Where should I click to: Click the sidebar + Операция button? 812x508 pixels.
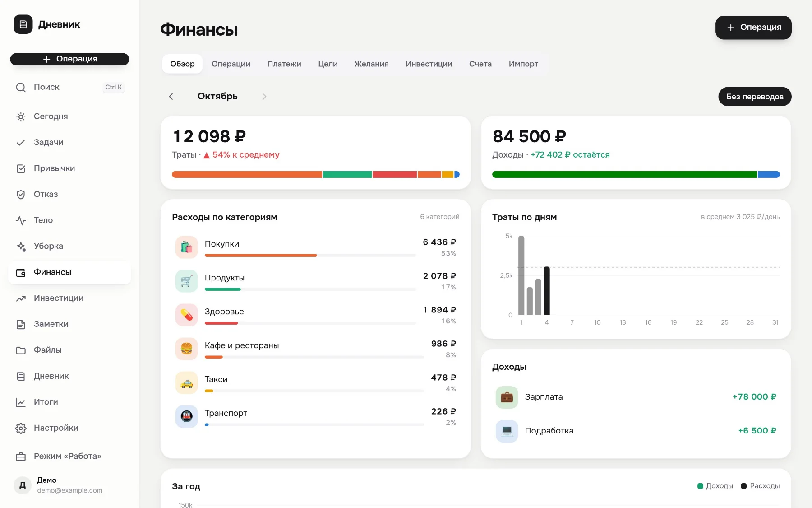click(x=69, y=59)
